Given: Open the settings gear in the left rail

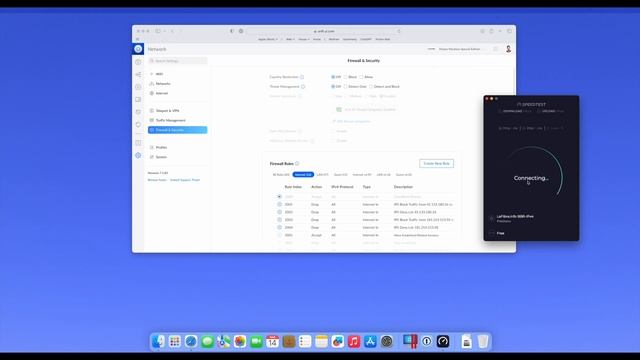Looking at the screenshot, I should pyautogui.click(x=138, y=156).
